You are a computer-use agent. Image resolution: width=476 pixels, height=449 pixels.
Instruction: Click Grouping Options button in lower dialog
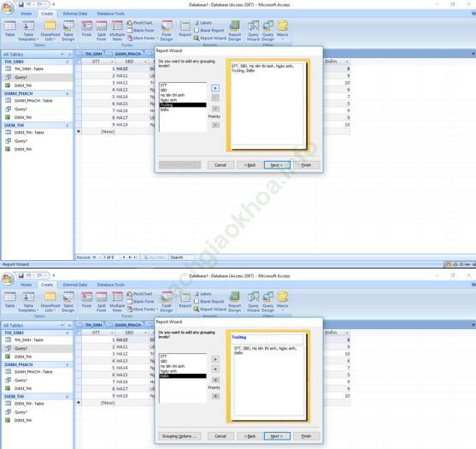pos(179,436)
